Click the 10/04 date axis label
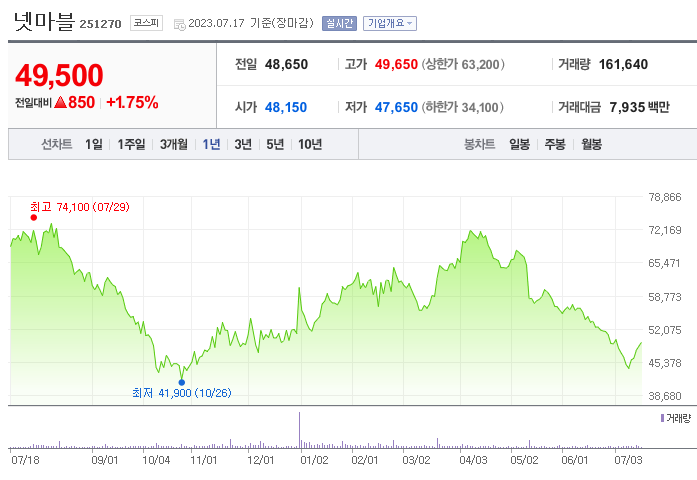The height and width of the screenshot is (480, 697). point(156,460)
